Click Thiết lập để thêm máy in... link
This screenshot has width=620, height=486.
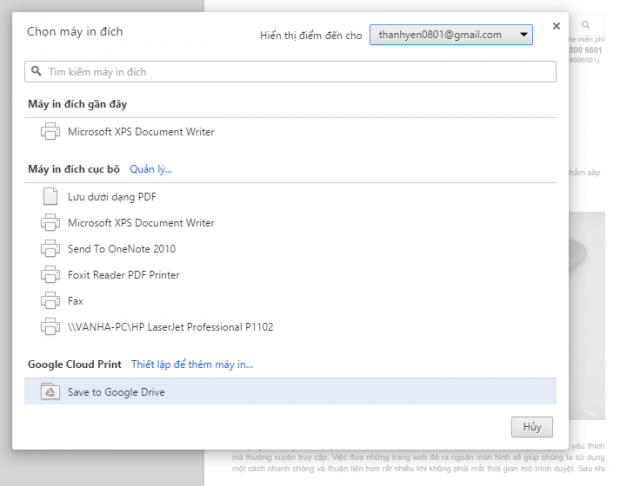pyautogui.click(x=192, y=364)
